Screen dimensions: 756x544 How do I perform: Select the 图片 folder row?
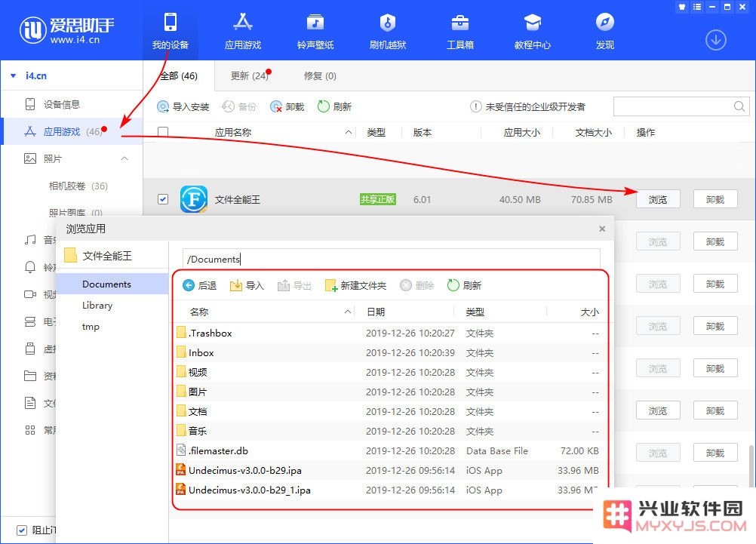point(388,392)
